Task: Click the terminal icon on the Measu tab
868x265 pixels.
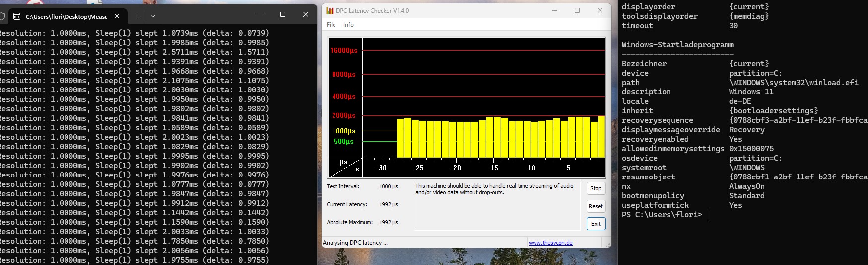Action: click(x=17, y=16)
